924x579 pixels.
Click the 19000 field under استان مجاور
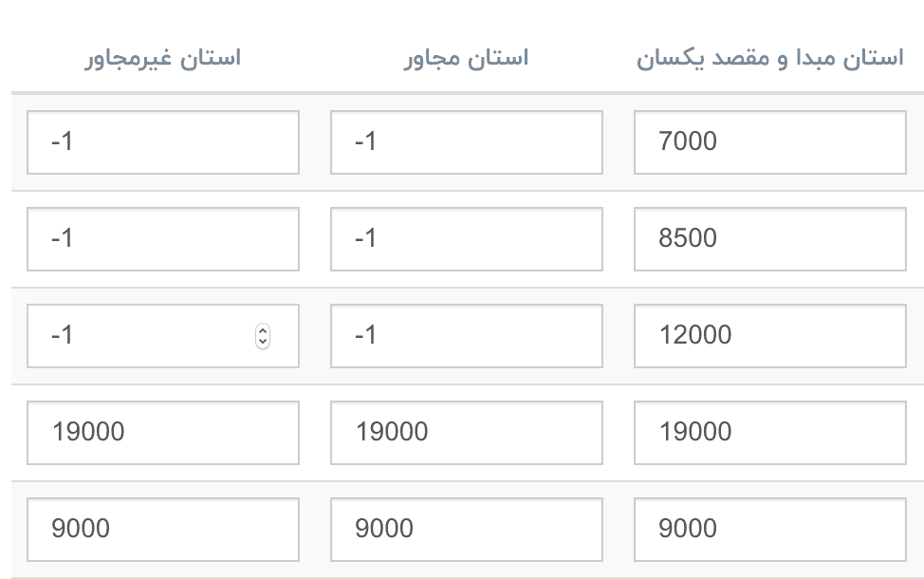(x=466, y=433)
